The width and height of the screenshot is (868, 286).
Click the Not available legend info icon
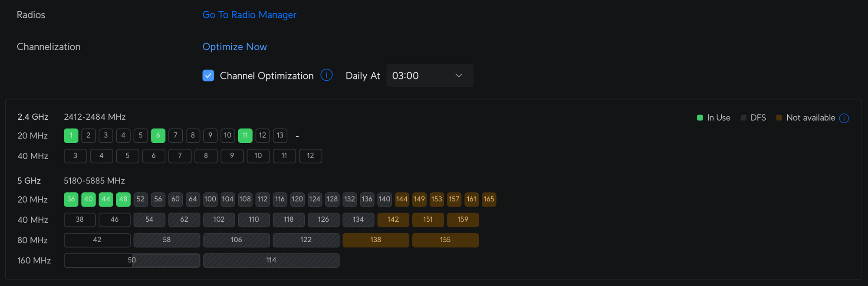pyautogui.click(x=844, y=118)
